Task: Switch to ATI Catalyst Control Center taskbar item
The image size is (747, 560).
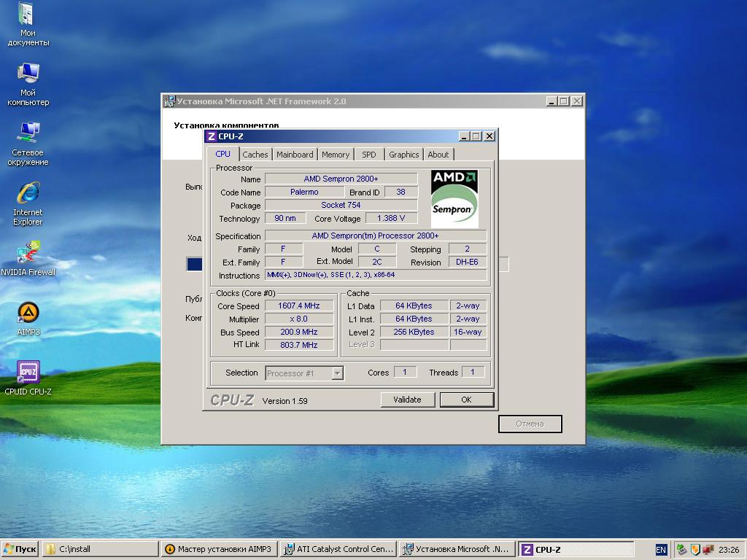Action: click(338, 549)
